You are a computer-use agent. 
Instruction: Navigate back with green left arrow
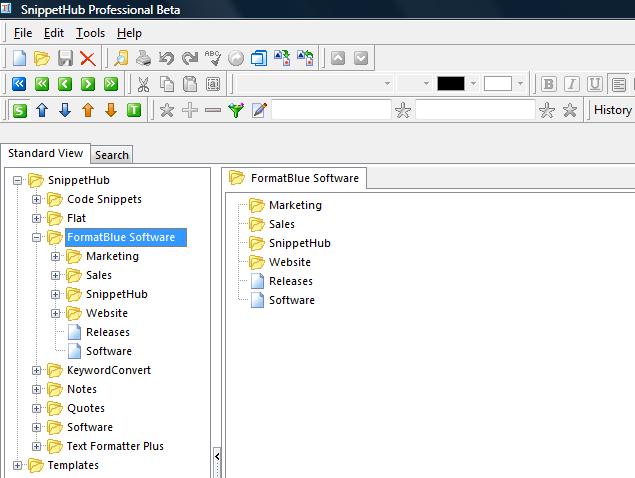tap(65, 84)
